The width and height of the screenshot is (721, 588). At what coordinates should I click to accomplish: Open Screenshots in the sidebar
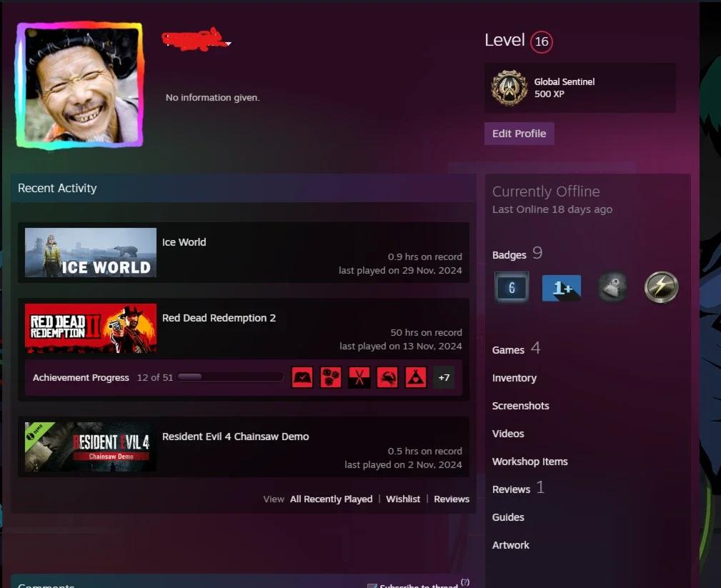520,406
